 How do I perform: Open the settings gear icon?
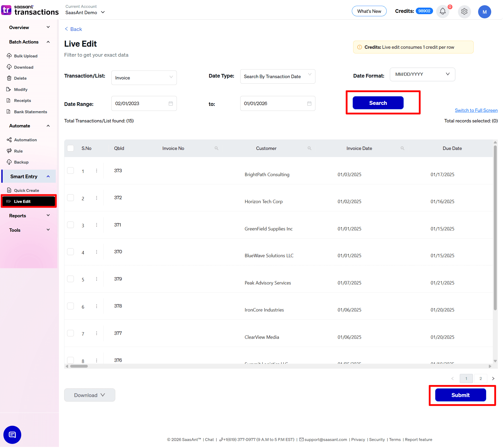[x=464, y=12]
